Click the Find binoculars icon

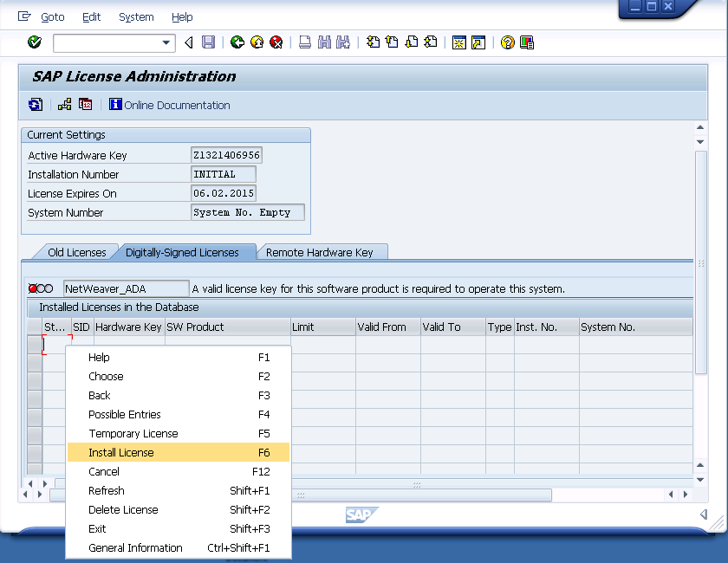324,42
